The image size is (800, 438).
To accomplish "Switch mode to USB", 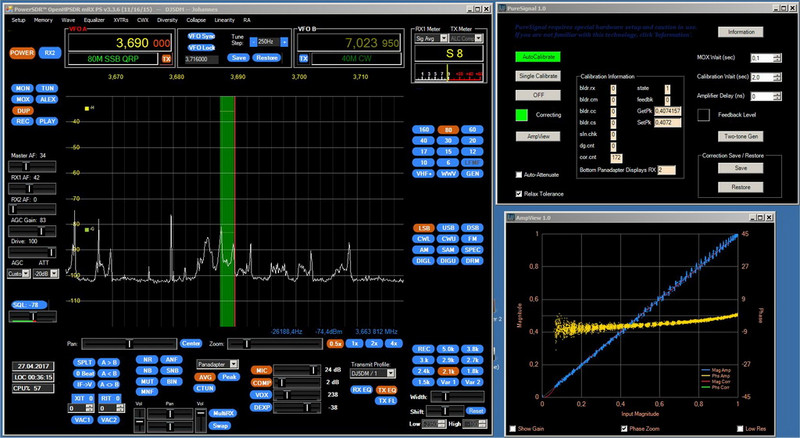I will 448,228.
